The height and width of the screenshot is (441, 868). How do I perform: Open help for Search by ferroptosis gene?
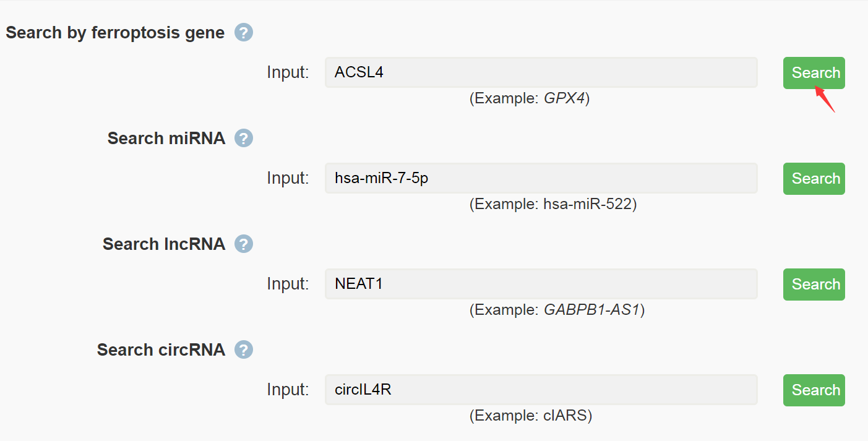coord(244,33)
